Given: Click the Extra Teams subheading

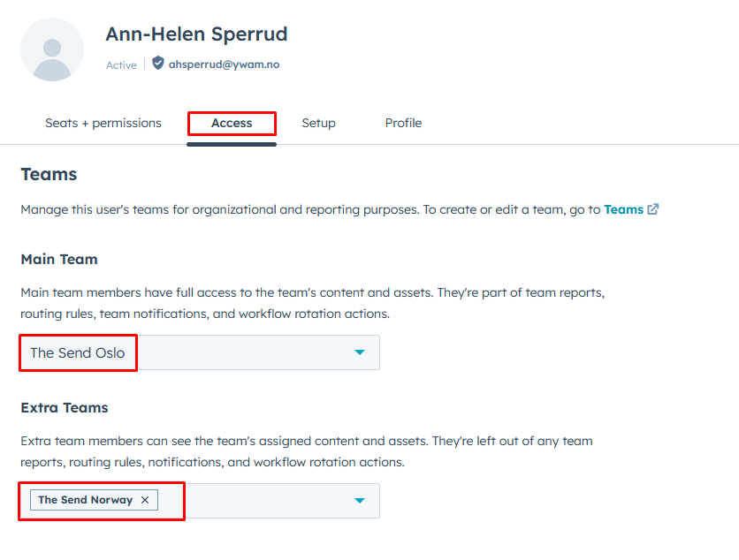Looking at the screenshot, I should click(x=65, y=408).
